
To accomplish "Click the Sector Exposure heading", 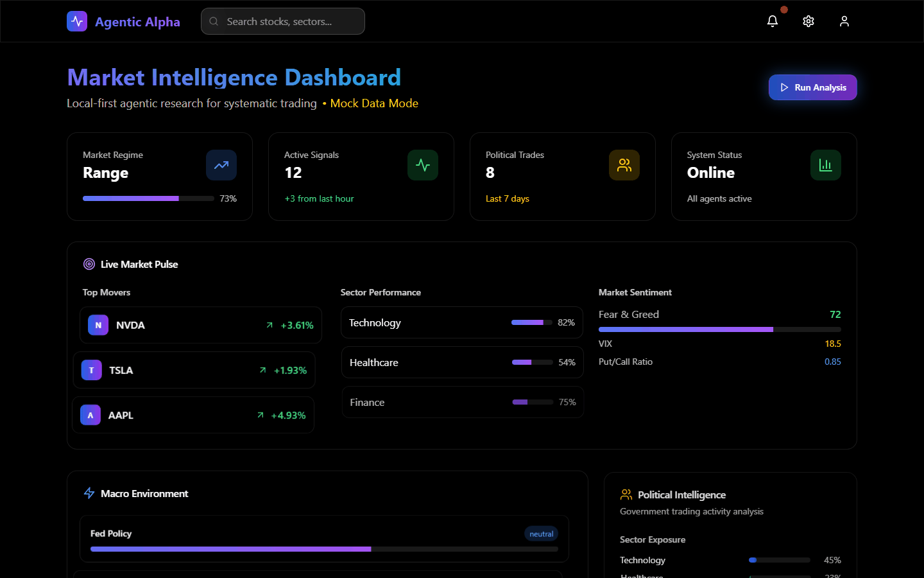I will pyautogui.click(x=653, y=539).
